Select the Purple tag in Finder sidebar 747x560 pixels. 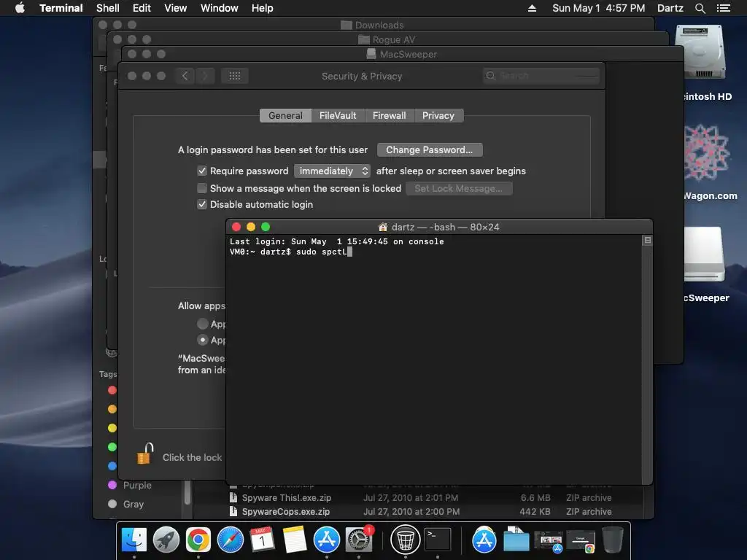[x=138, y=485]
